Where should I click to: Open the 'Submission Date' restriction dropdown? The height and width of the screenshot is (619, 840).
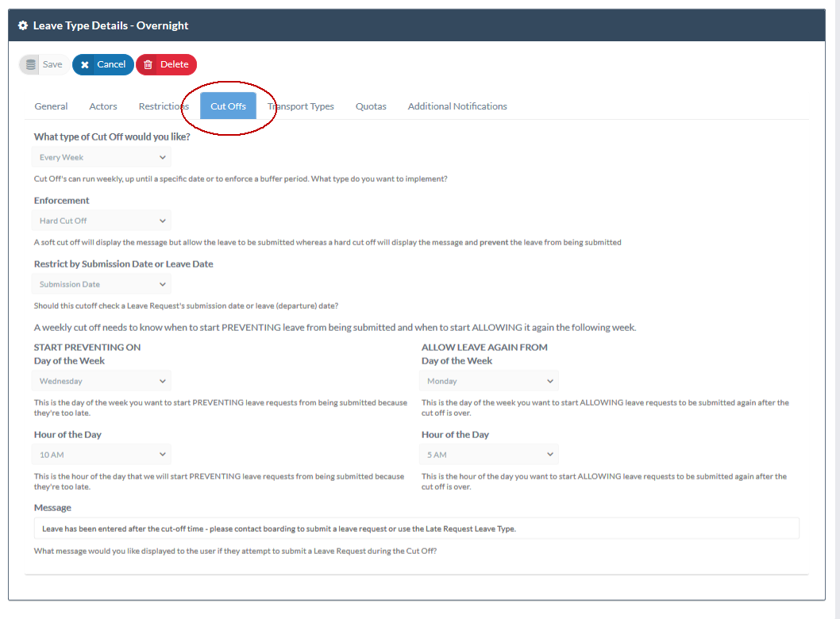[101, 283]
